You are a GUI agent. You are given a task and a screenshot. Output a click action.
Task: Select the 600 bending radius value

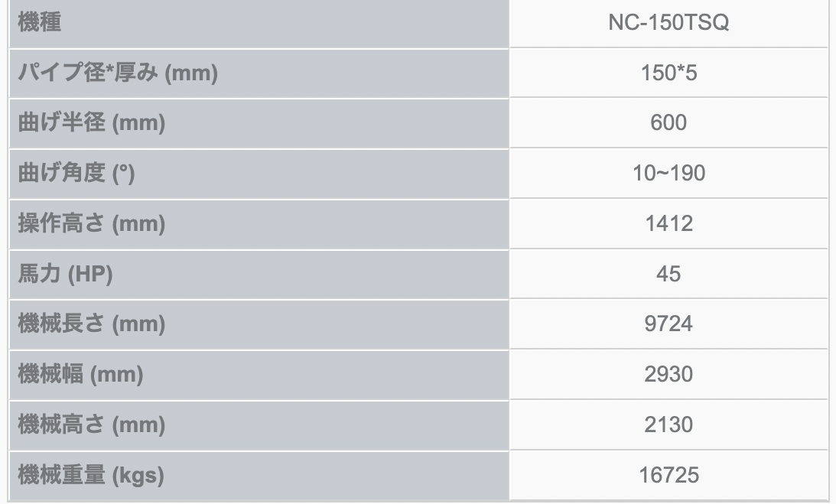pyautogui.click(x=668, y=123)
